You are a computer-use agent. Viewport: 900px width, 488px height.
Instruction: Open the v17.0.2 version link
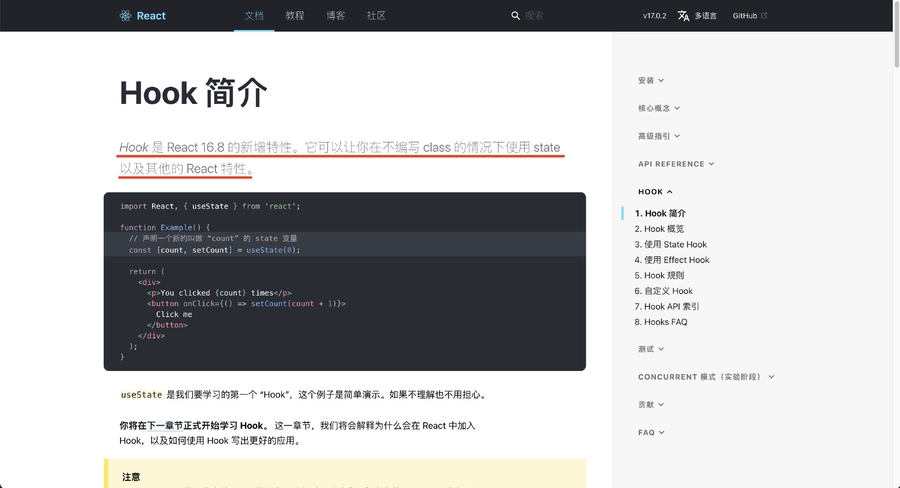(655, 16)
